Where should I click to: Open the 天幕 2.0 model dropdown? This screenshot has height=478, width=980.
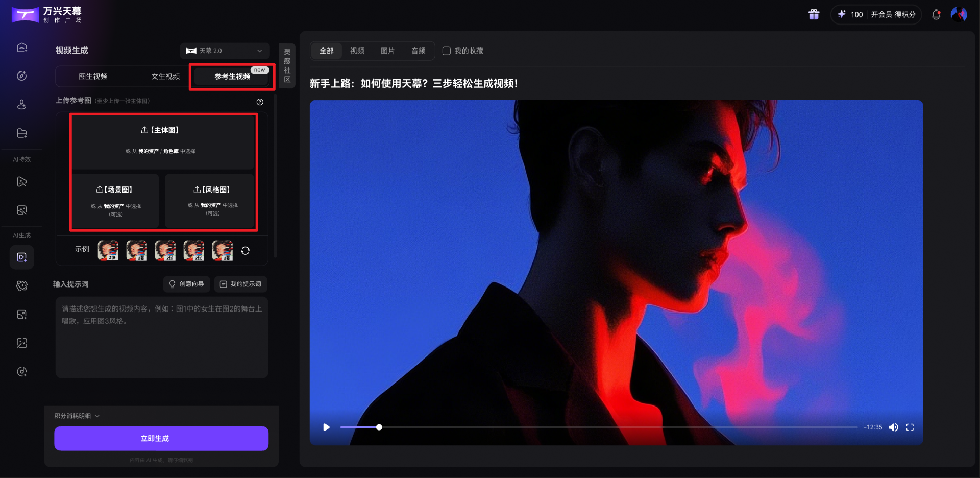click(224, 51)
